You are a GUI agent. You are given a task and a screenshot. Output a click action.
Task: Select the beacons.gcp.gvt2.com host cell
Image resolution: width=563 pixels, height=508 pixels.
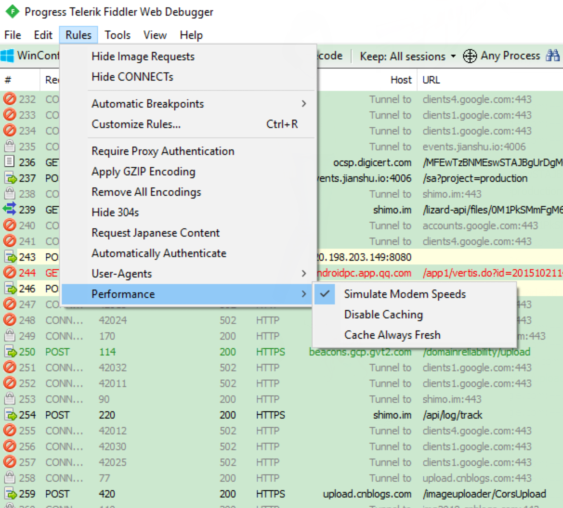pos(360,352)
